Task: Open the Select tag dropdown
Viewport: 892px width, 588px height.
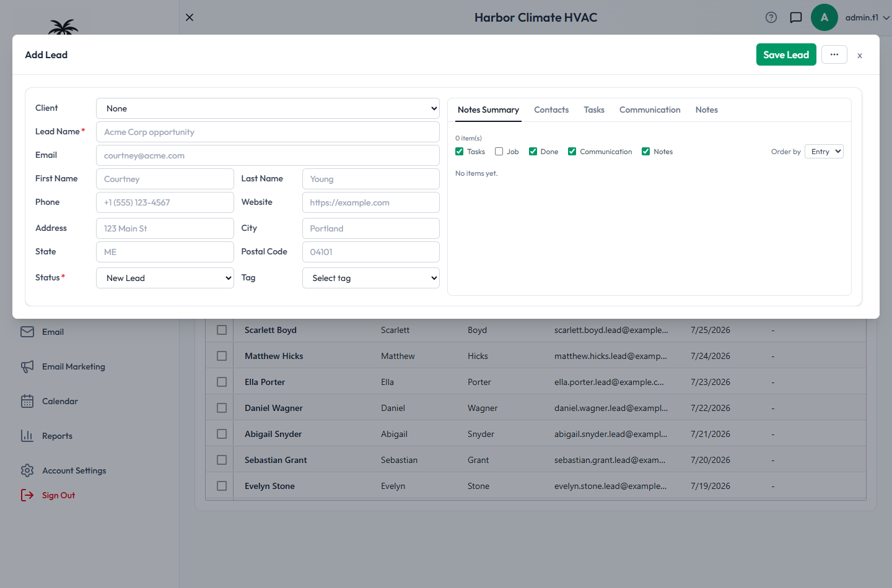Action: [371, 278]
